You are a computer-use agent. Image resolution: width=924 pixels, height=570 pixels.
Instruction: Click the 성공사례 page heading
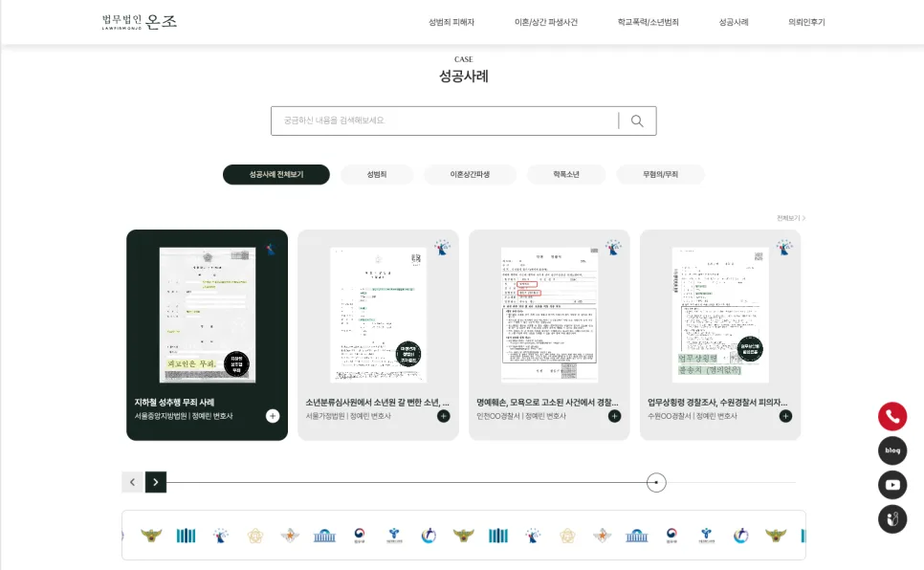coord(464,77)
